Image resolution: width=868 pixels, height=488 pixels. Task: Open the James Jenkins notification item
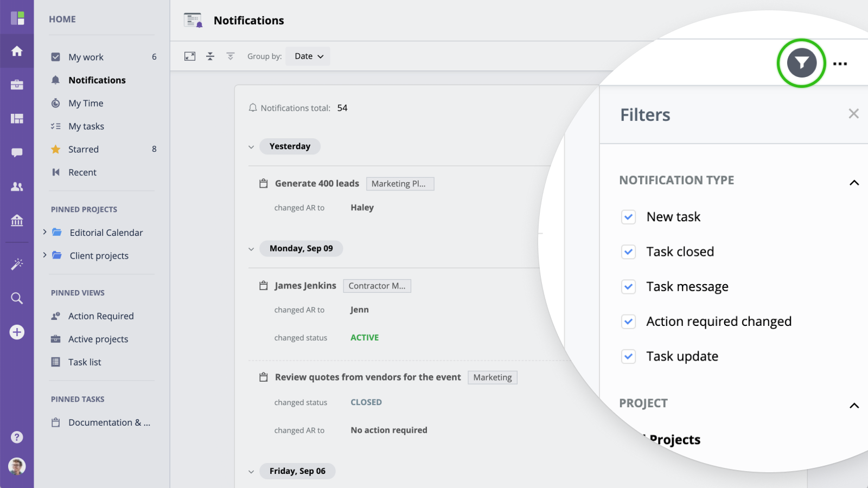[x=305, y=286]
